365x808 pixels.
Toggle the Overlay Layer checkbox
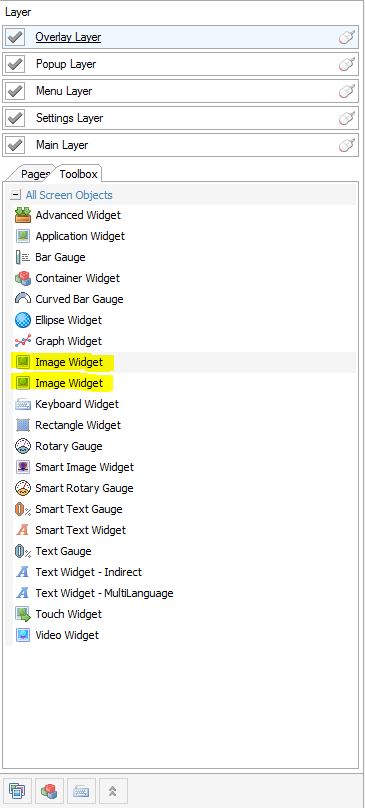(x=15, y=37)
